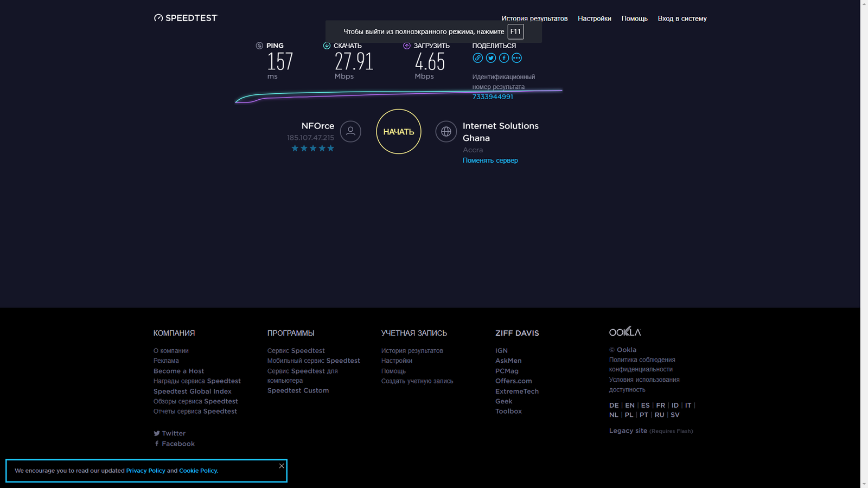Open Создать учетную запись link

click(x=417, y=381)
